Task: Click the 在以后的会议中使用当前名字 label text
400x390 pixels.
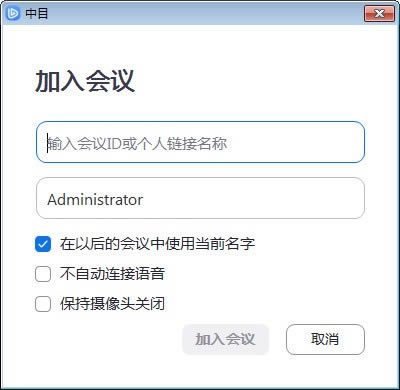Action: (157, 244)
